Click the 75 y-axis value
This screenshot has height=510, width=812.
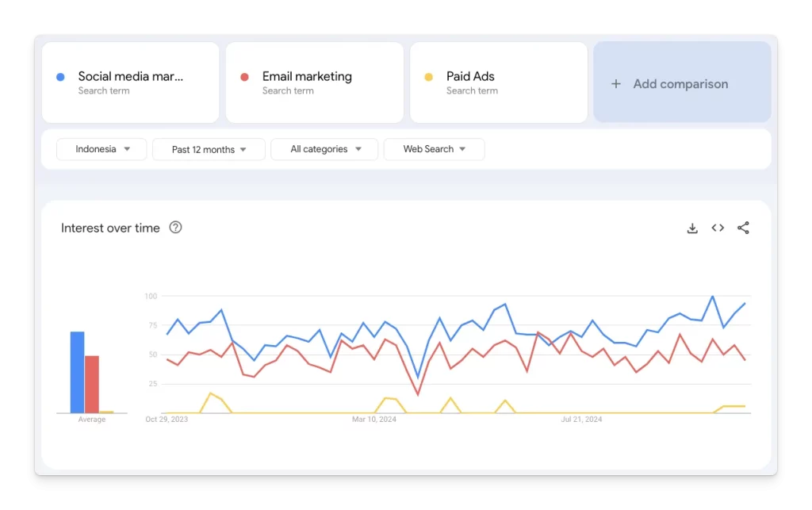pos(153,325)
